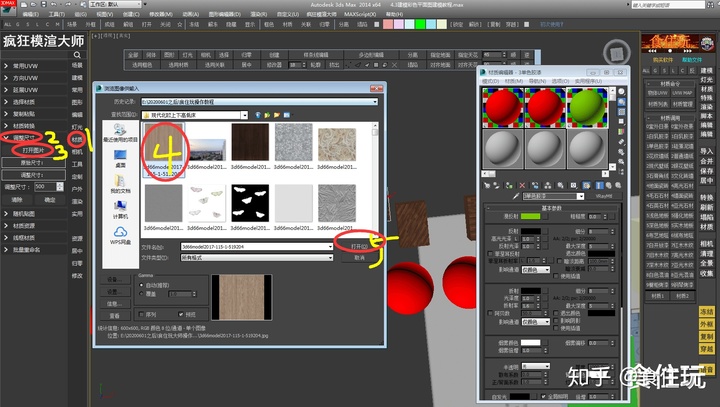
Task: Toggle sample background icon in Material Editor side bar
Action: (x=621, y=112)
